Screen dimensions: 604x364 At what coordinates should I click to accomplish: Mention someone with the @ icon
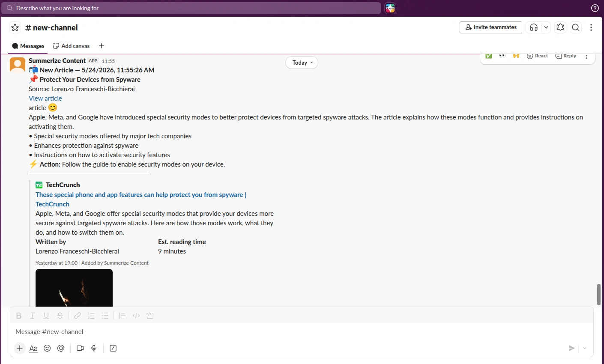61,348
